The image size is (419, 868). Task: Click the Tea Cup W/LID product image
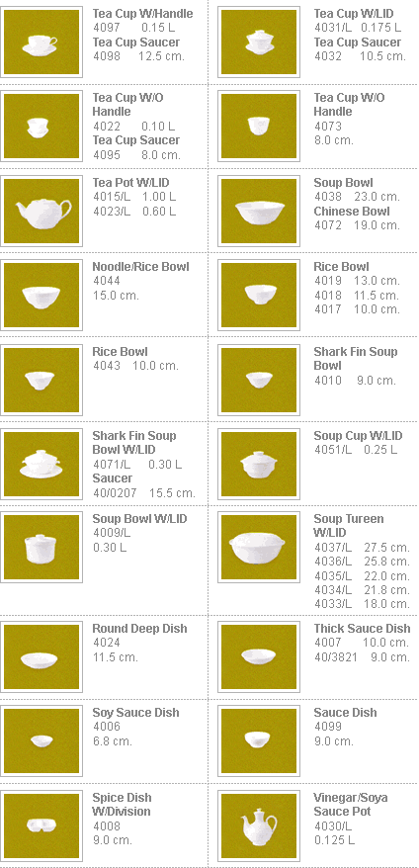[259, 43]
